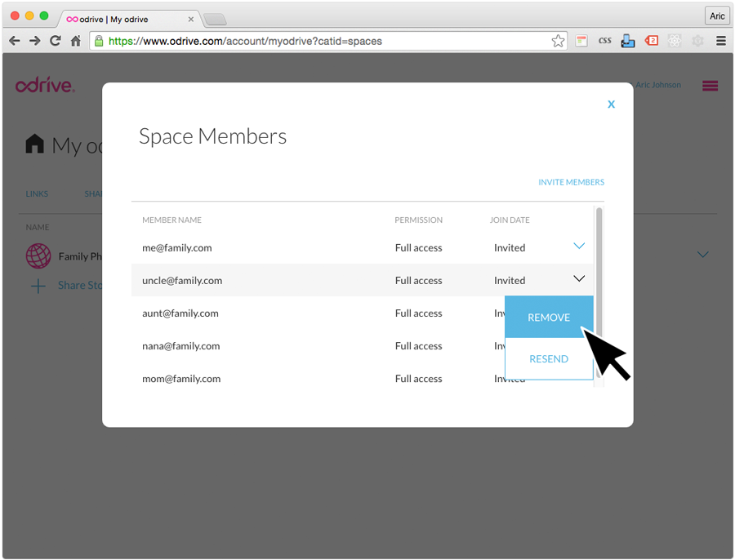
Task: Click the odrive logo
Action: pyautogui.click(x=45, y=85)
